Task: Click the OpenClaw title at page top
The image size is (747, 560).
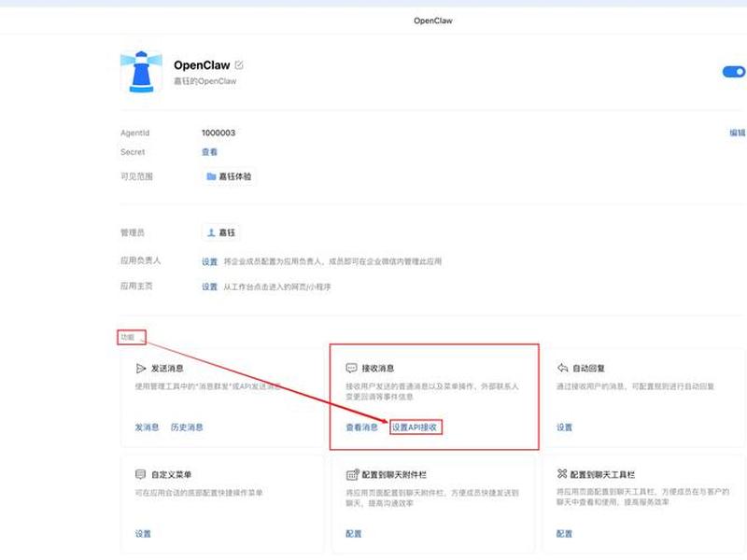Action: pyautogui.click(x=433, y=21)
